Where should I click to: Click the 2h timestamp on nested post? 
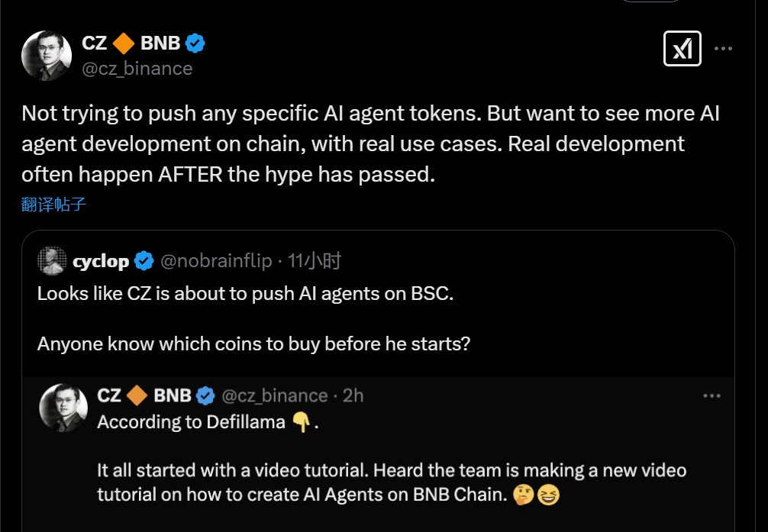click(x=353, y=395)
